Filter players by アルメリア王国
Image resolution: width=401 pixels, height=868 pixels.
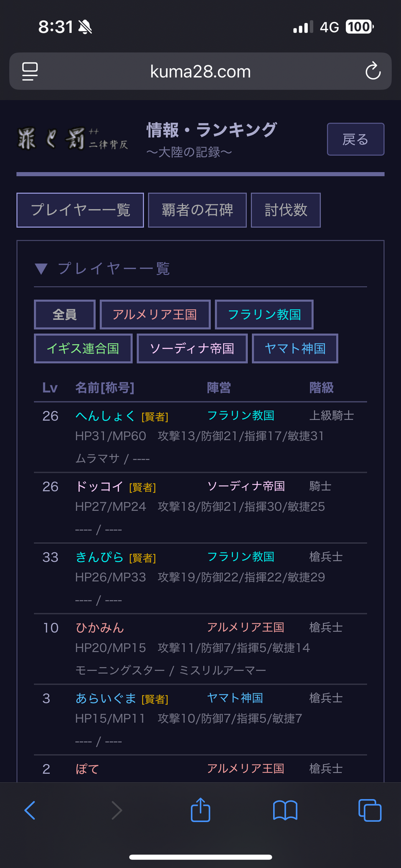pyautogui.click(x=155, y=315)
